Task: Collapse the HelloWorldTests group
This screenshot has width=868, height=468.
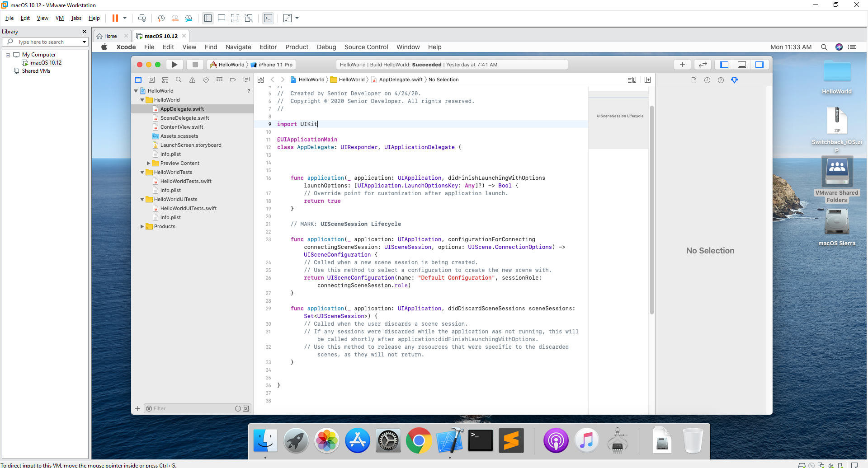Action: click(142, 172)
